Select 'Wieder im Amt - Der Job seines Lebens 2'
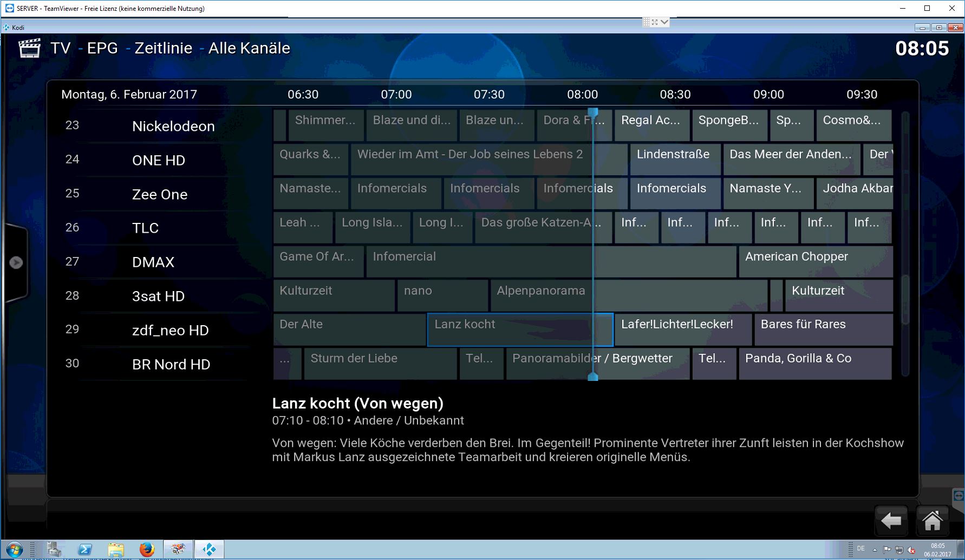Image resolution: width=965 pixels, height=560 pixels. (489, 160)
